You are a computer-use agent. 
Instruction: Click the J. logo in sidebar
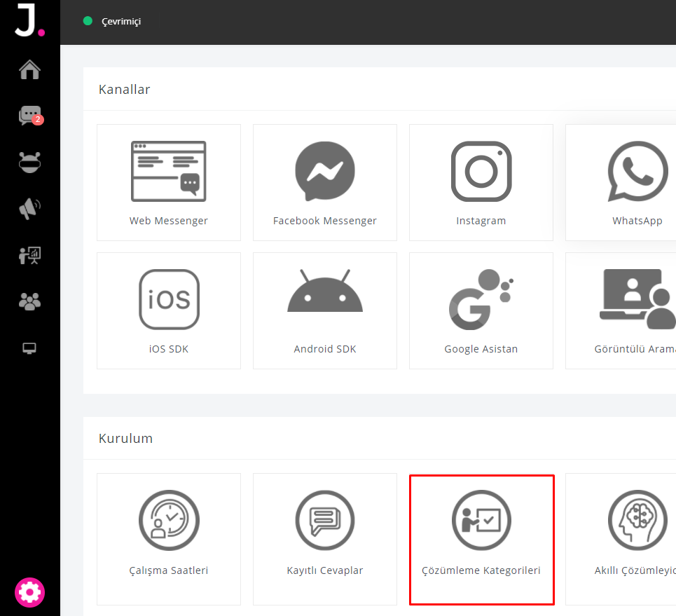pyautogui.click(x=29, y=20)
